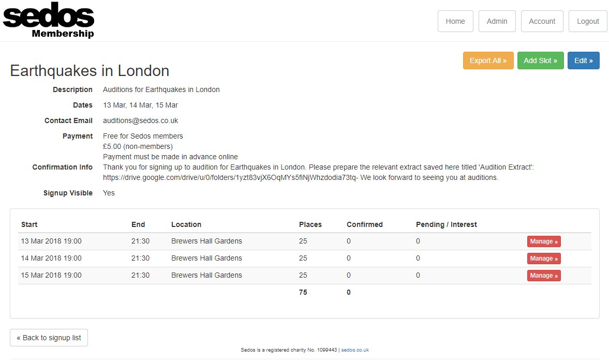Viewport: 609px width, 364px height.
Task: Go to the Home page
Action: pos(455,21)
